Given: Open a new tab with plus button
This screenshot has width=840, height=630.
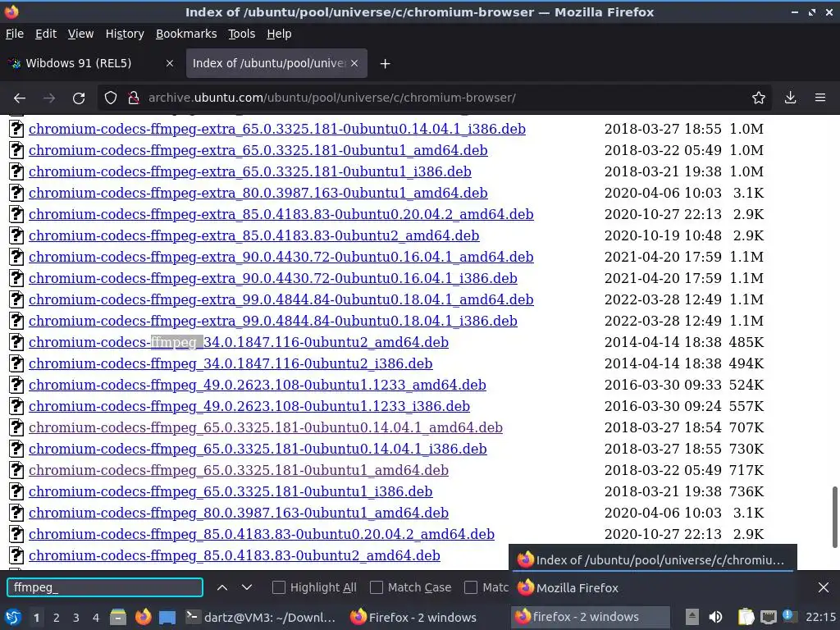Looking at the screenshot, I should pos(385,64).
